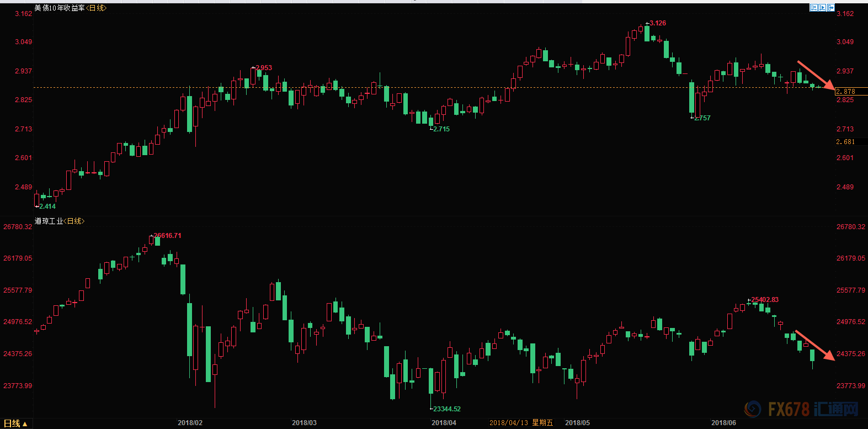Click the expand chart range icon
The height and width of the screenshot is (429, 868).
822,8
